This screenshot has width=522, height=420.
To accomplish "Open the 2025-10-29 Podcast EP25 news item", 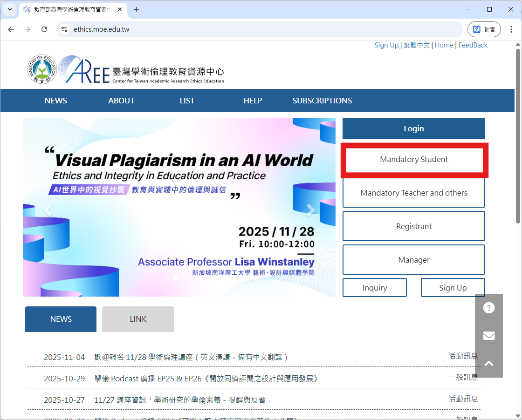I will [206, 379].
